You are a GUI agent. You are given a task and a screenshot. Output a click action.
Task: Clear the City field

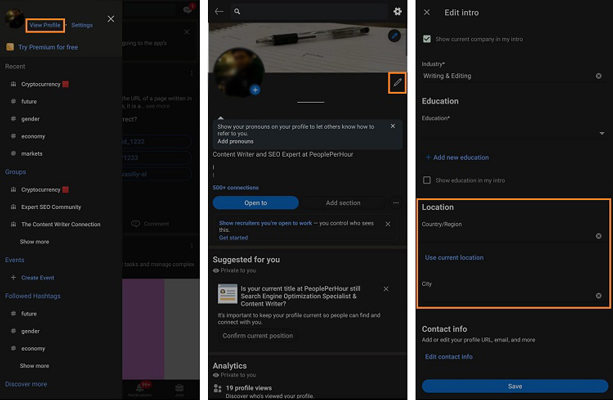pyautogui.click(x=599, y=296)
